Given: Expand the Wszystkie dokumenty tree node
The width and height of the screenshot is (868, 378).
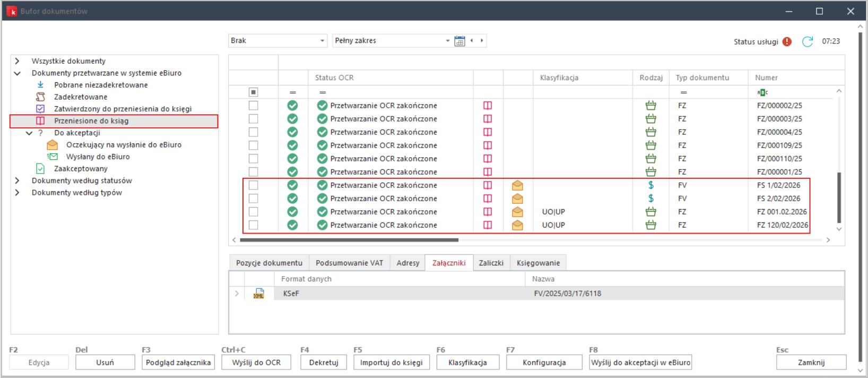Looking at the screenshot, I should 17,61.
